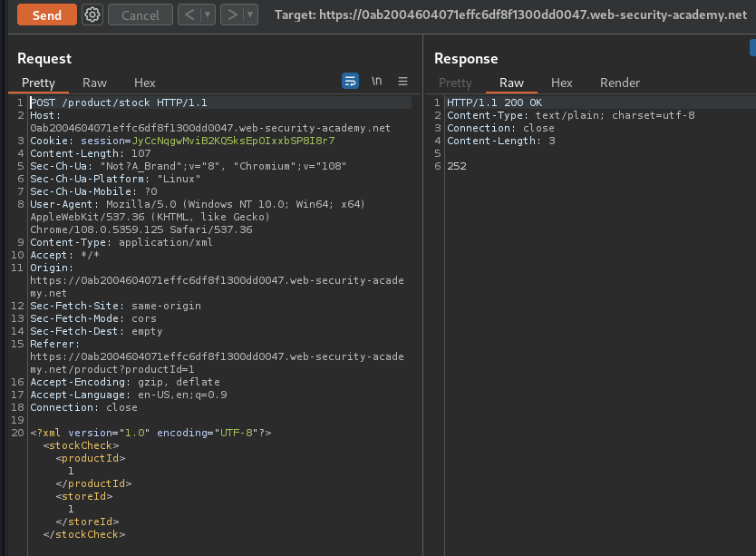The width and height of the screenshot is (756, 556).
Task: Click the Target URL label
Action: tap(510, 15)
